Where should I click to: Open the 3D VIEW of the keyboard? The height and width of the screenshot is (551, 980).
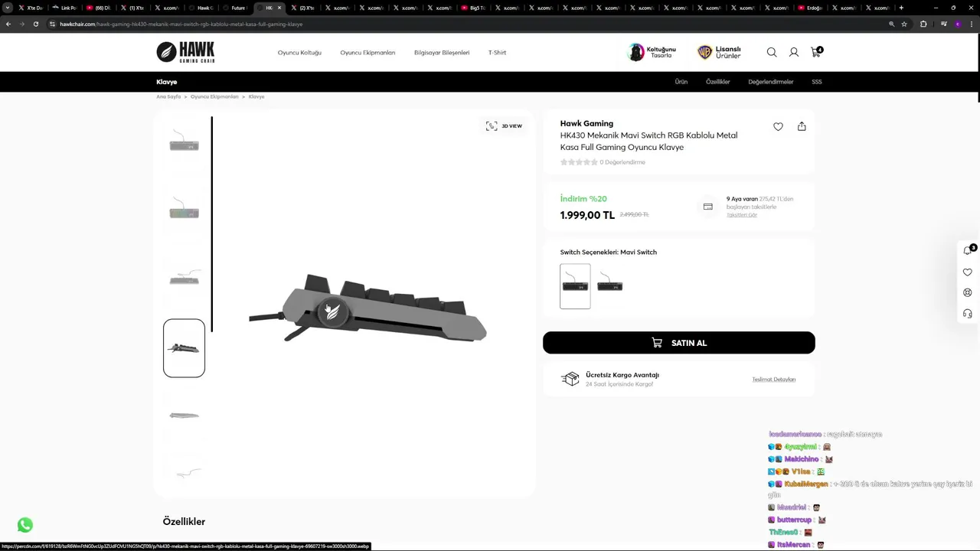(504, 126)
